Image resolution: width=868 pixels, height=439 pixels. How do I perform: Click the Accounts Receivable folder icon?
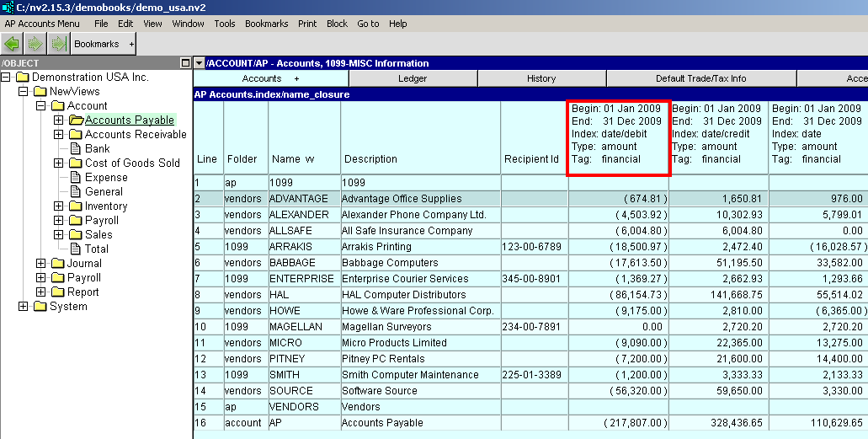[x=75, y=134]
